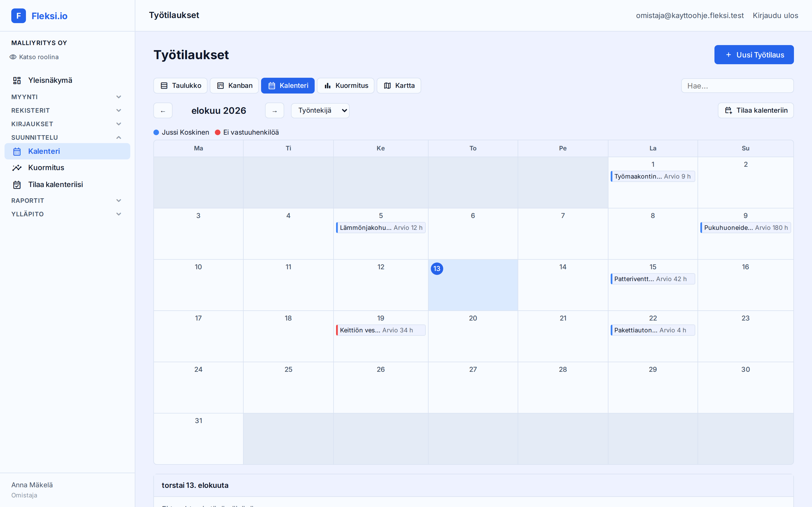The height and width of the screenshot is (507, 812).
Task: Open the Työntekijä dropdown
Action: click(x=320, y=111)
